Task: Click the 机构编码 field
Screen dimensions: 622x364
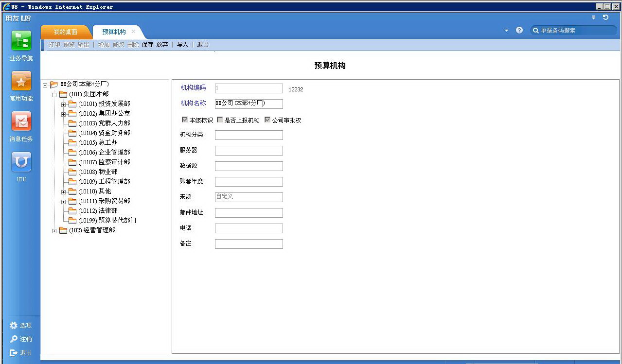Action: (249, 88)
